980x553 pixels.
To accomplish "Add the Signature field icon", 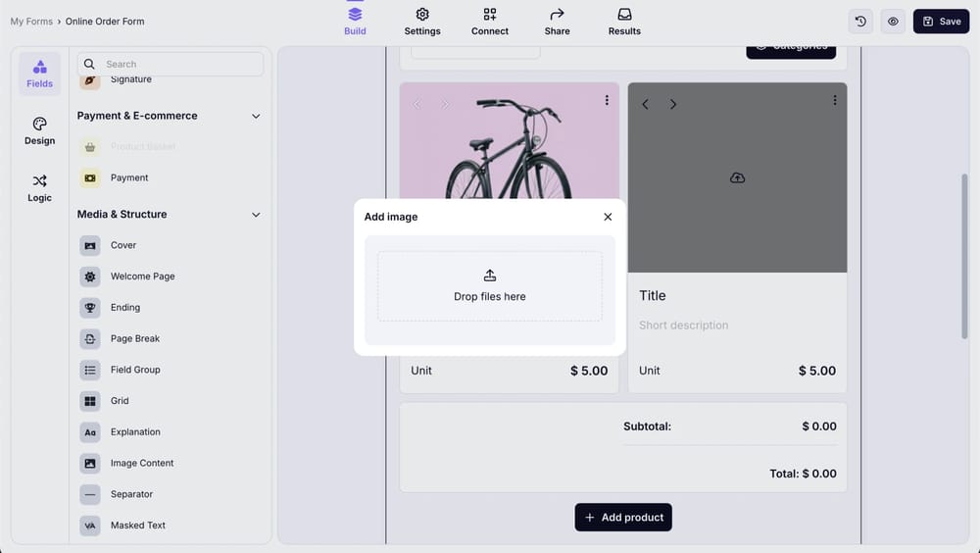I will pos(90,80).
